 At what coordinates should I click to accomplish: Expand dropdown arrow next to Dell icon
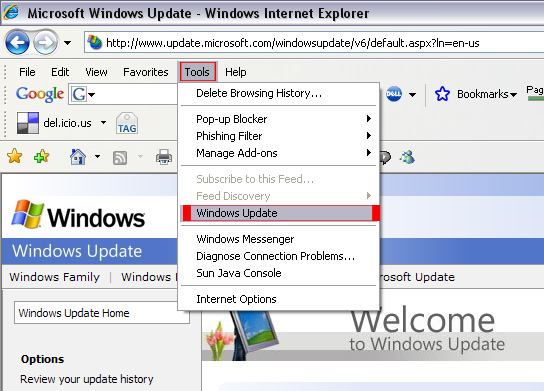tap(412, 94)
